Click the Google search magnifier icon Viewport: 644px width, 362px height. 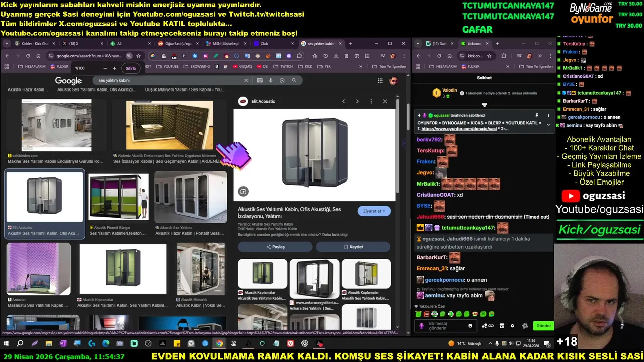(x=294, y=80)
